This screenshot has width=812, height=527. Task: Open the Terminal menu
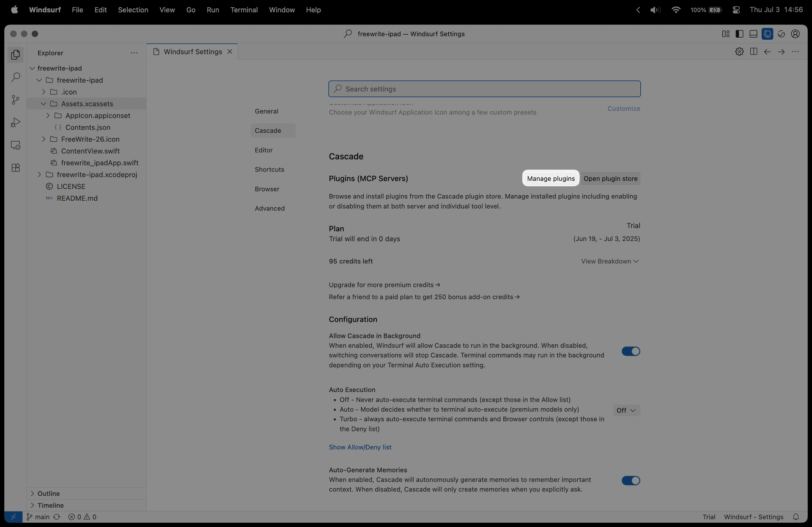(x=244, y=10)
